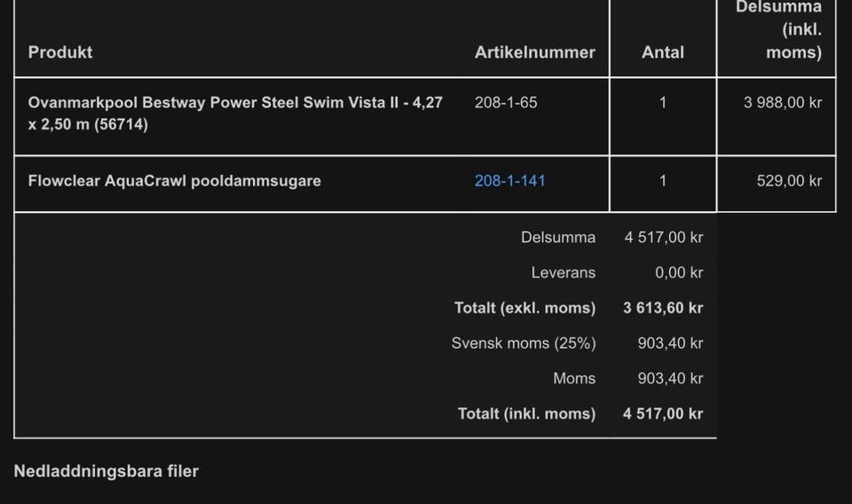Click the 3 988,00 kr pool subtotal
852x504 pixels.
(x=782, y=103)
